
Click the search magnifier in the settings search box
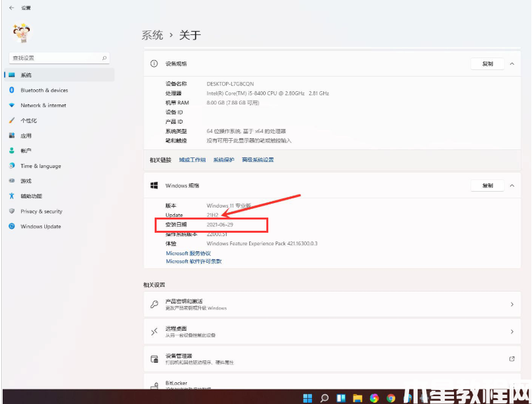pyautogui.click(x=104, y=58)
